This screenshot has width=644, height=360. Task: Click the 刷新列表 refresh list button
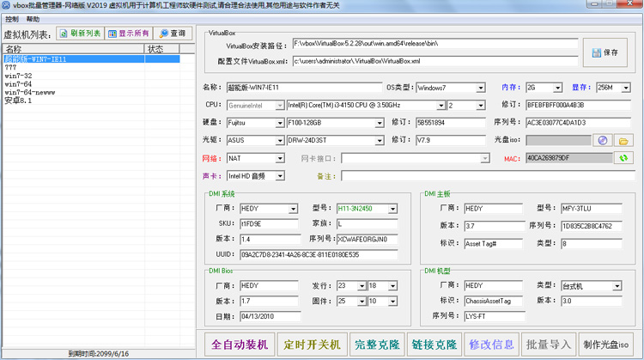(80, 34)
